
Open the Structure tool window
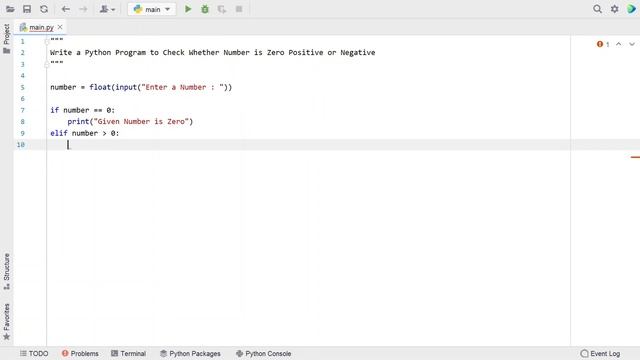pos(7,271)
